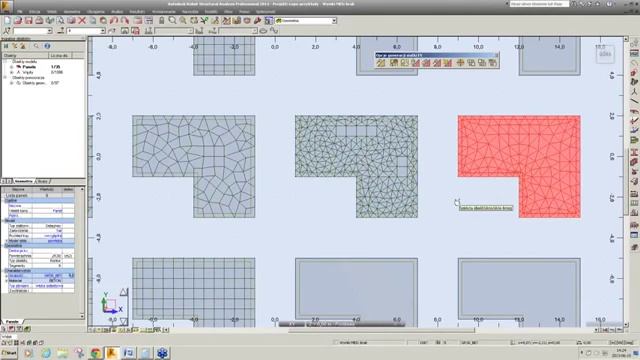640x360 pixels.
Task: Open the Analiza menu
Action: [x=117, y=11]
